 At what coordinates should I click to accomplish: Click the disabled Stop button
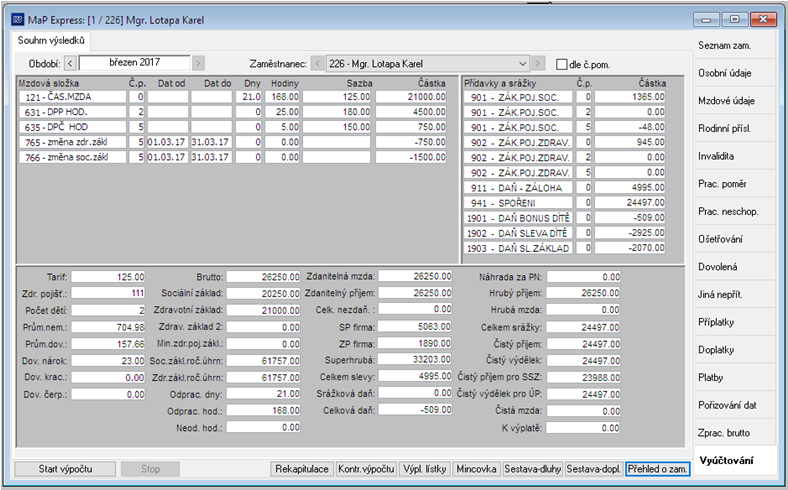tap(150, 469)
